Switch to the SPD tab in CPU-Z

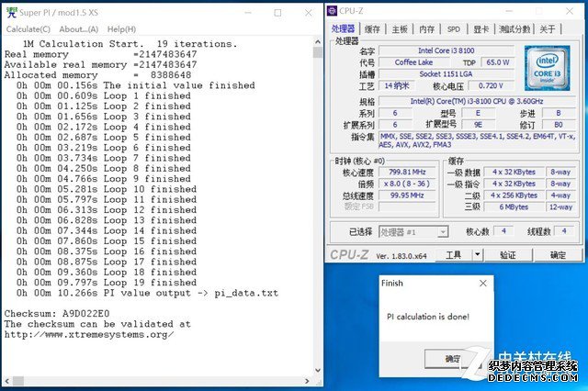tap(454, 29)
